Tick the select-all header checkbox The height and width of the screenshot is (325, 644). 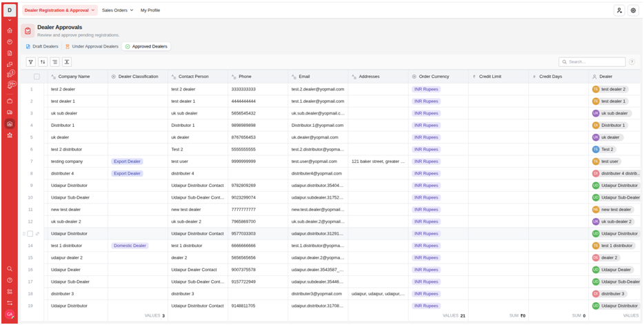(37, 77)
